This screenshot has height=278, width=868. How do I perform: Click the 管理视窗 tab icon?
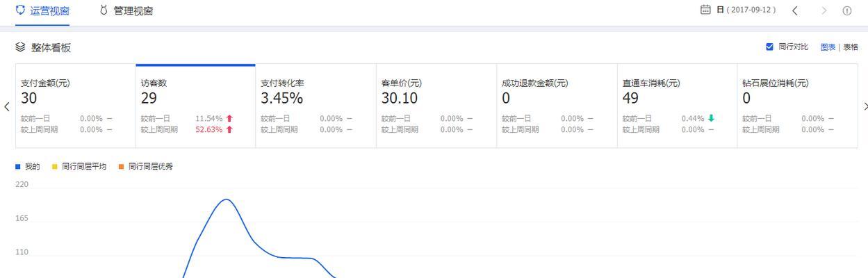tap(104, 10)
